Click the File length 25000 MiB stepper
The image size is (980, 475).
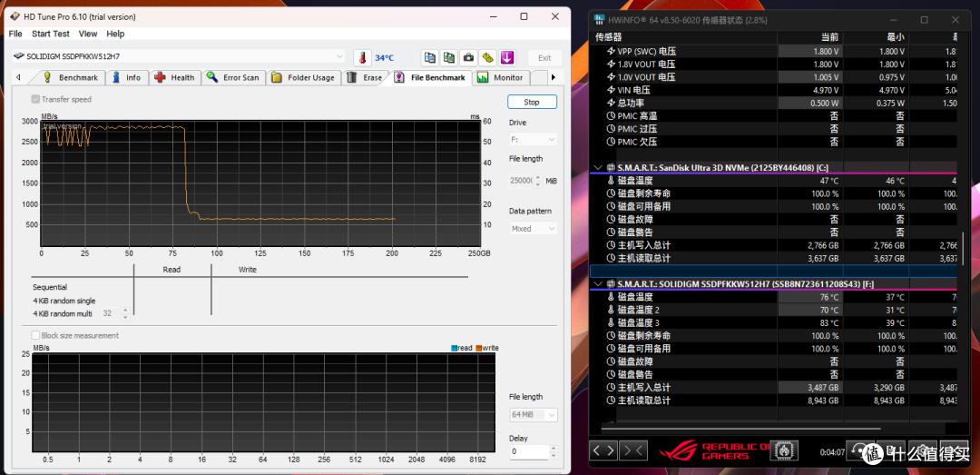tap(538, 181)
